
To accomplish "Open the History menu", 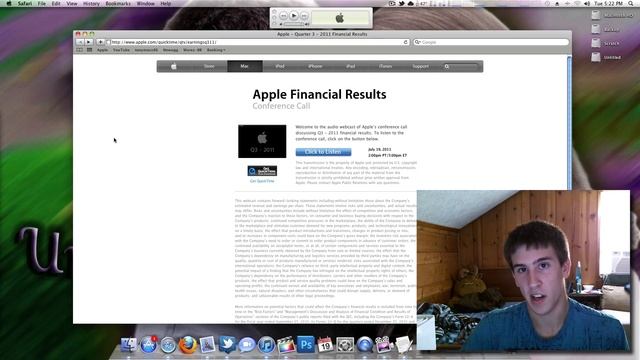I will tap(91, 3).
